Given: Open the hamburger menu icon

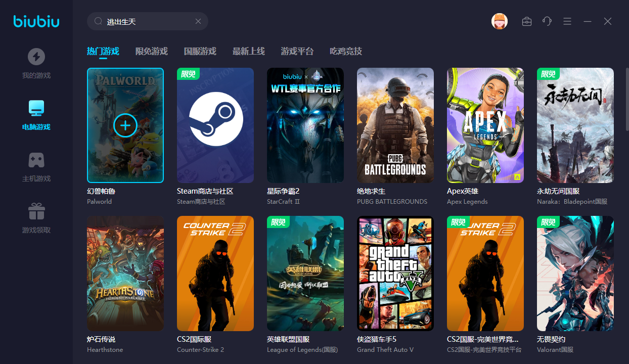Looking at the screenshot, I should pyautogui.click(x=567, y=21).
